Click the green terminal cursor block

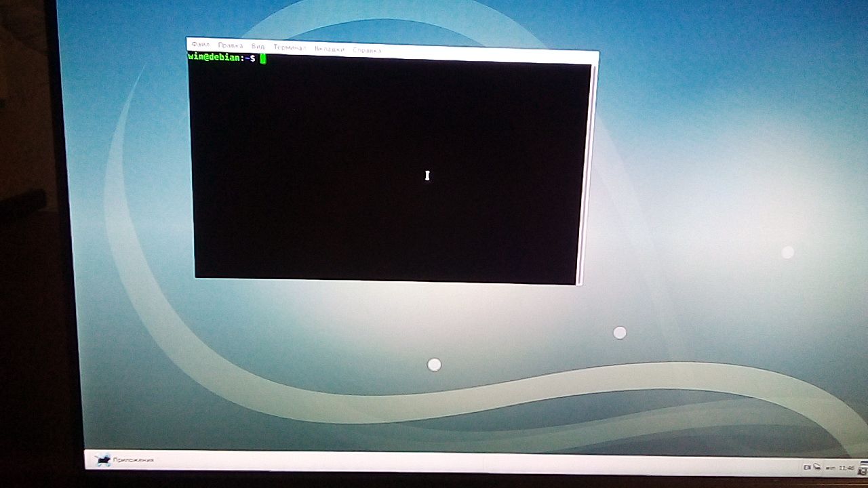pos(263,59)
